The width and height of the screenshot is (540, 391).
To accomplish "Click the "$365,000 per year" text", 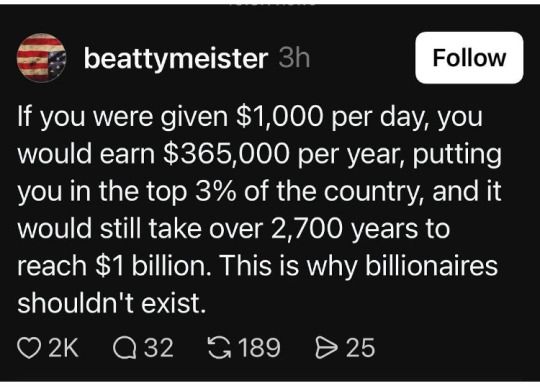I will point(280,155).
